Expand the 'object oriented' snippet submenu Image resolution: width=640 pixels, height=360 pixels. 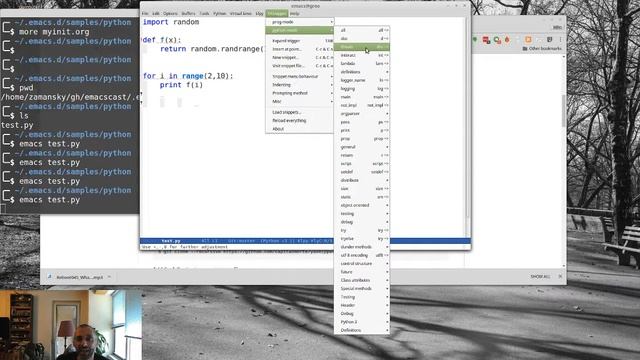click(362, 205)
